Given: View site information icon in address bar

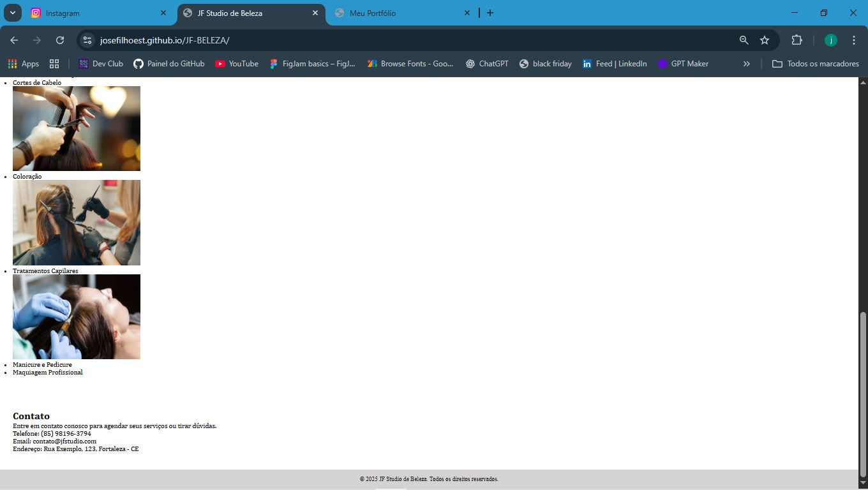Looking at the screenshot, I should (88, 40).
